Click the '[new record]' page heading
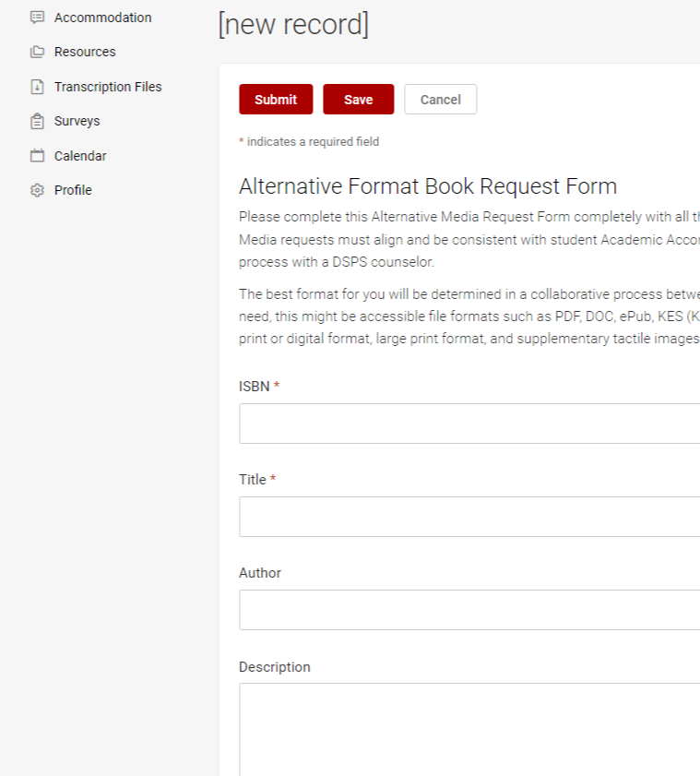 (293, 24)
